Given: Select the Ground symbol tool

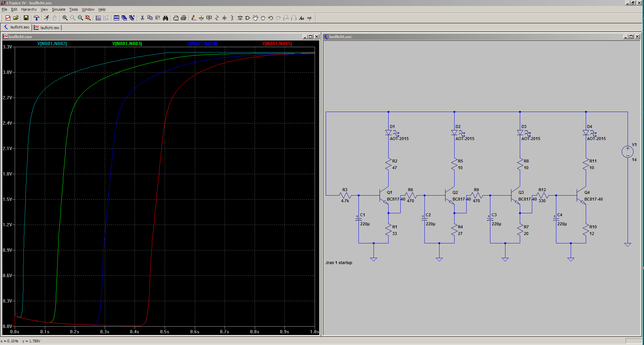Looking at the screenshot, I should tap(202, 18).
